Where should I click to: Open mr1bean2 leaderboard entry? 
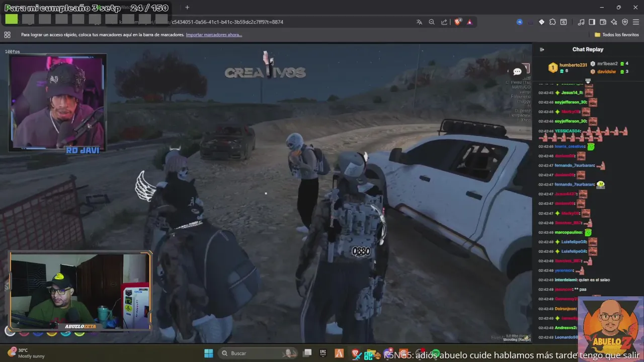point(609,64)
